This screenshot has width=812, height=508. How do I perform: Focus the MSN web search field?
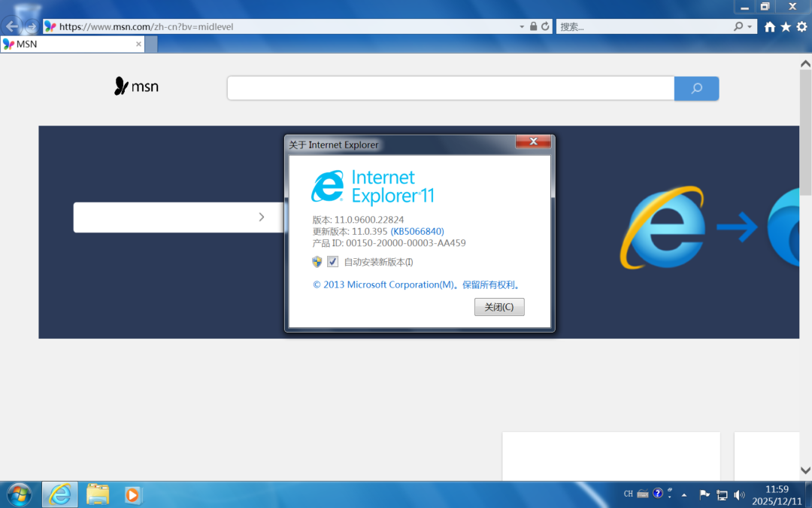pyautogui.click(x=450, y=88)
